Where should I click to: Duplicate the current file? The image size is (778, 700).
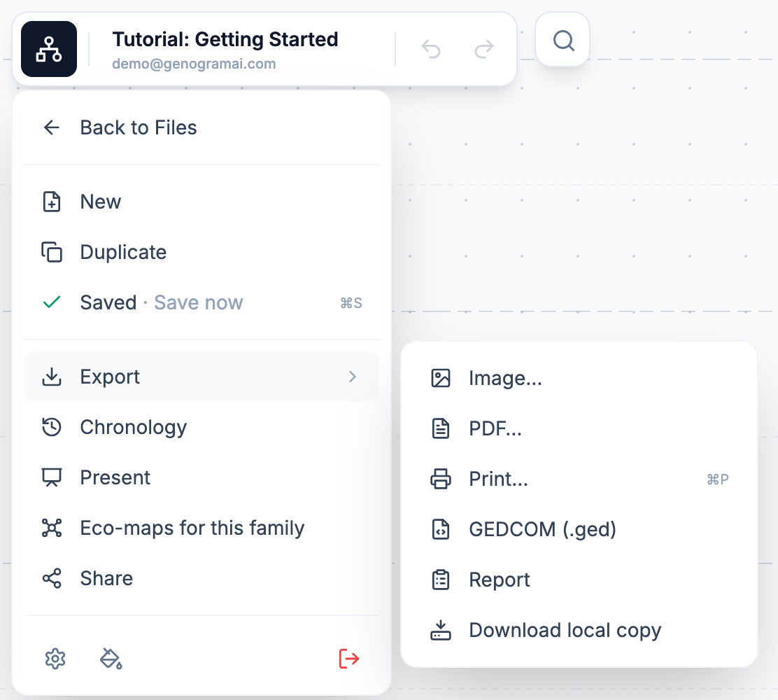coord(201,252)
